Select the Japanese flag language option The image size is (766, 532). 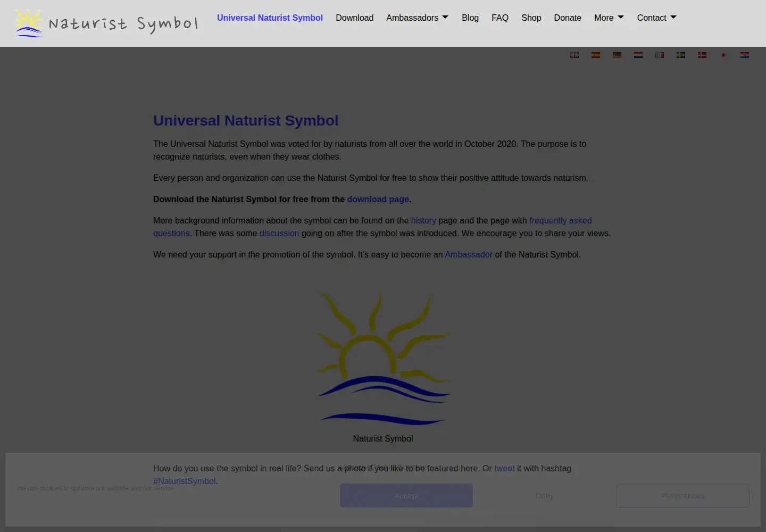click(x=723, y=55)
